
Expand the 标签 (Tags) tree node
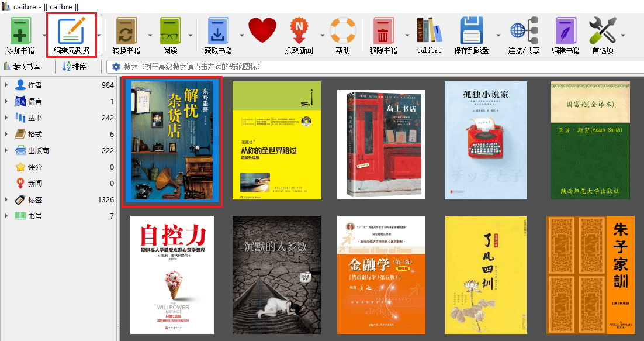pos(6,199)
